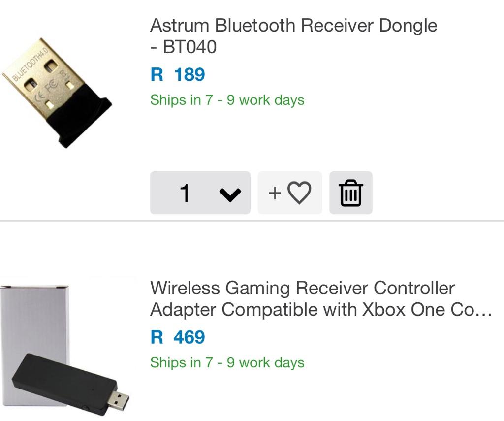This screenshot has width=504, height=421.
Task: Click the BT040 model text
Action: [189, 47]
